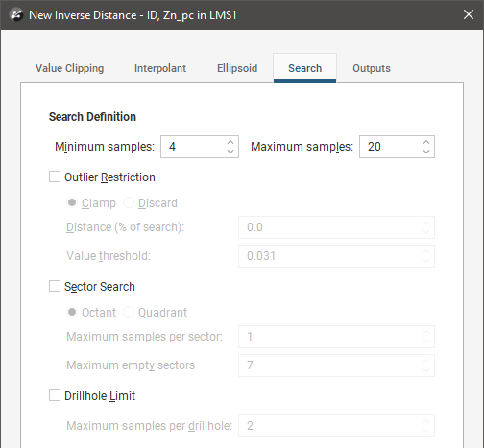The image size is (484, 448).
Task: Select the Outputs tab
Action: tap(372, 68)
